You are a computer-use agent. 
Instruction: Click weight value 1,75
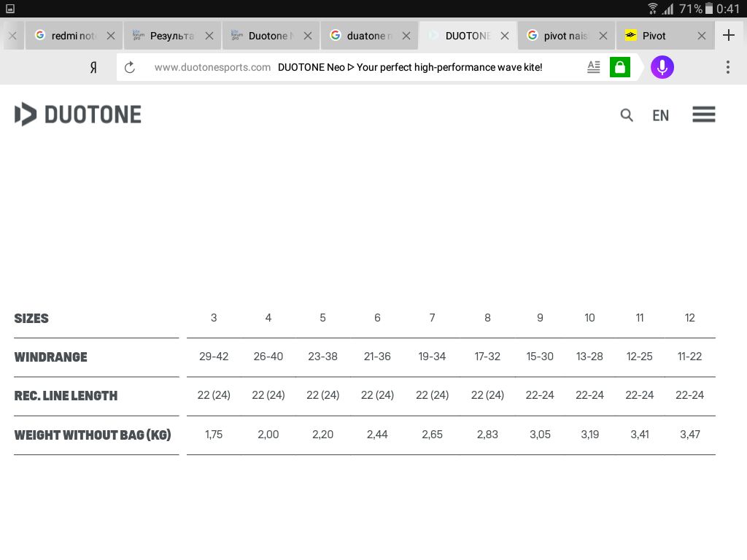click(214, 435)
